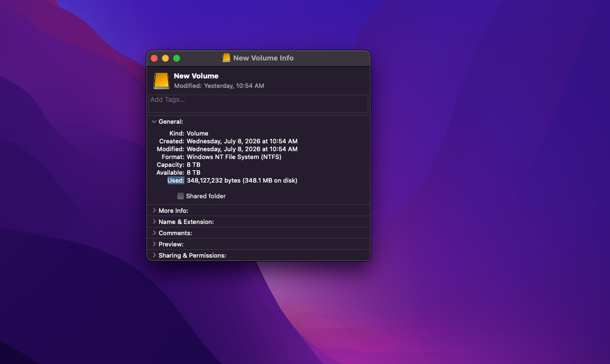Click the small drive icon in title bar
610x364 pixels.
click(226, 58)
